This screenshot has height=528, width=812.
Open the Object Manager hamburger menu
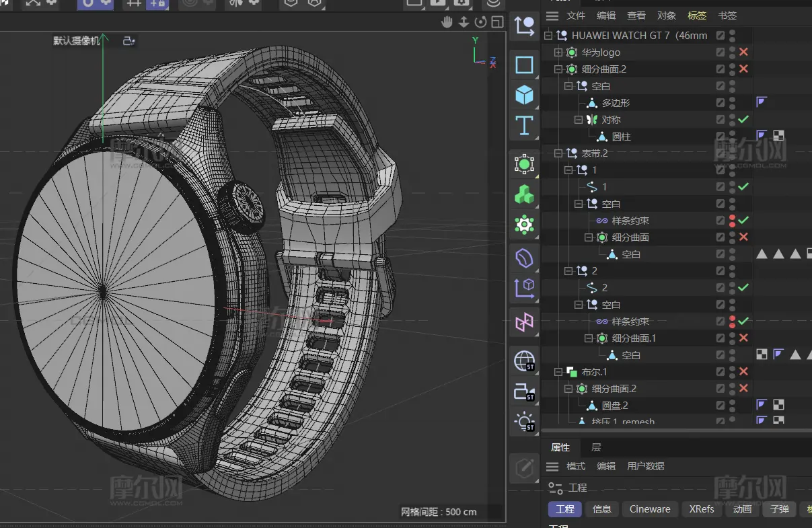pos(552,15)
